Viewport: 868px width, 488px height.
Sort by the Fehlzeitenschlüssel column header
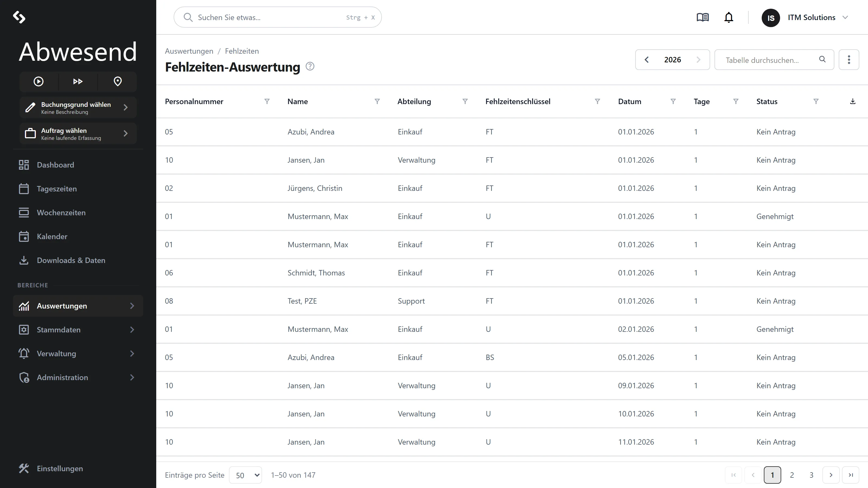(518, 101)
